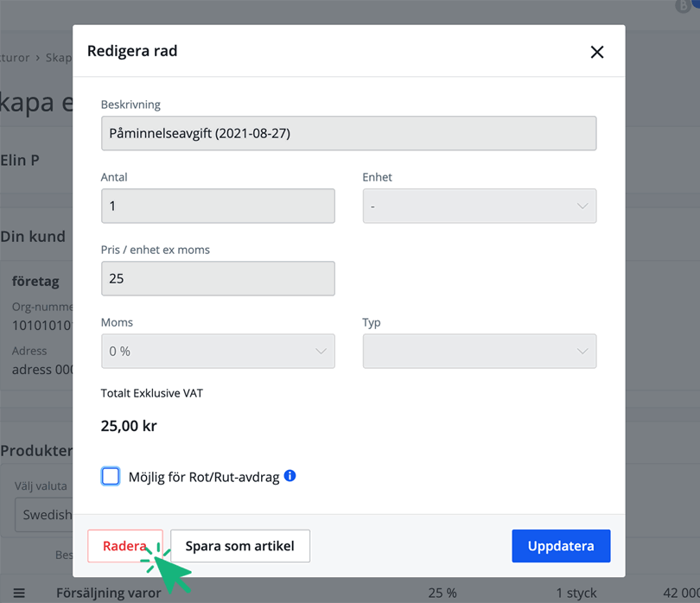
Task: Enable the Möjlig för Rot/Rut-avdrag checkbox
Action: point(111,477)
